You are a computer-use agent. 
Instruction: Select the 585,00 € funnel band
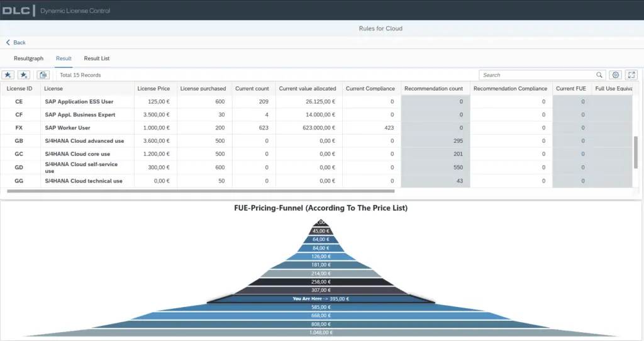click(321, 307)
